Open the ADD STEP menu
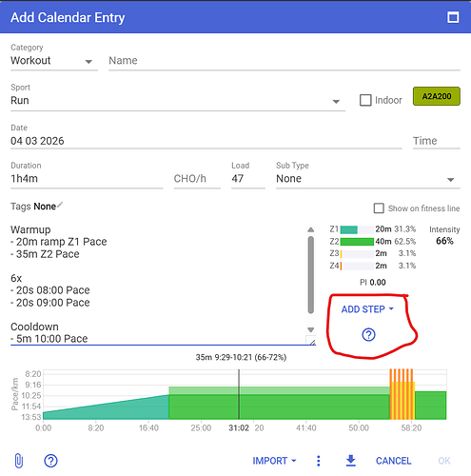 tap(367, 309)
